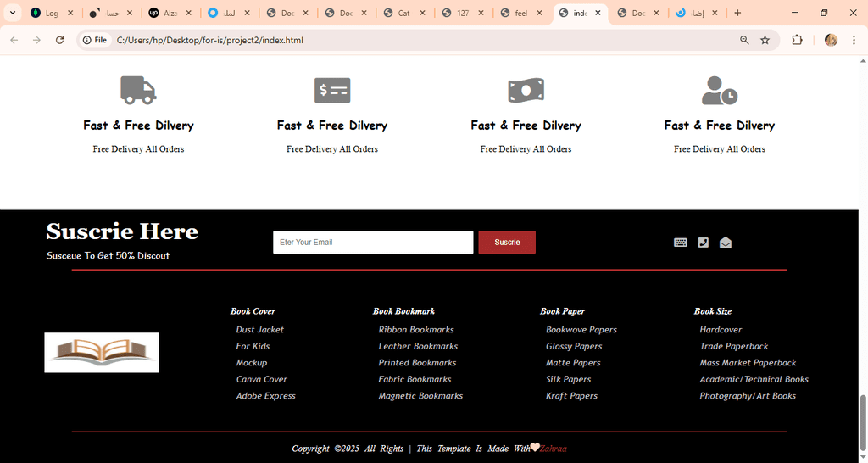Open the browser extensions puzzle icon

point(797,40)
